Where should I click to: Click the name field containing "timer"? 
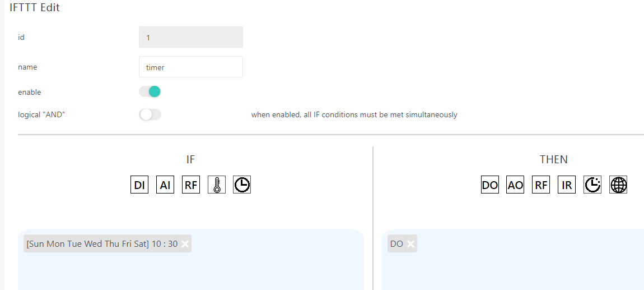pyautogui.click(x=190, y=67)
